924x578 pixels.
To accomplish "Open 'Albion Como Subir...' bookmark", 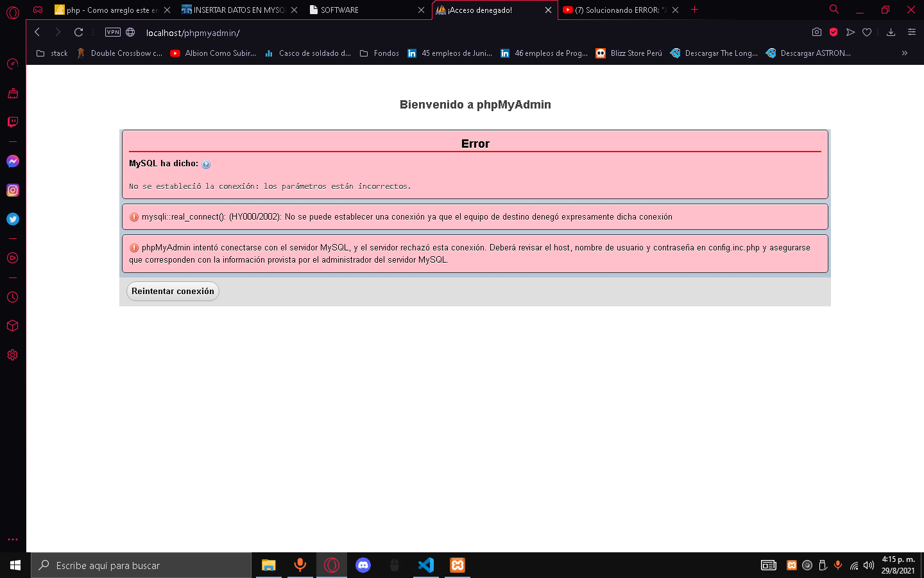I will 213,53.
